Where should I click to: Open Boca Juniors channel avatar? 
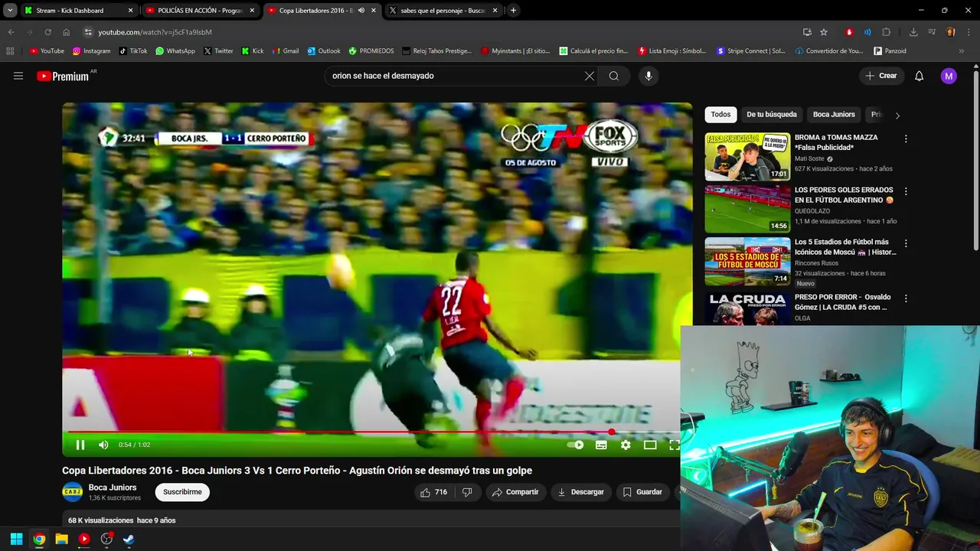72,492
